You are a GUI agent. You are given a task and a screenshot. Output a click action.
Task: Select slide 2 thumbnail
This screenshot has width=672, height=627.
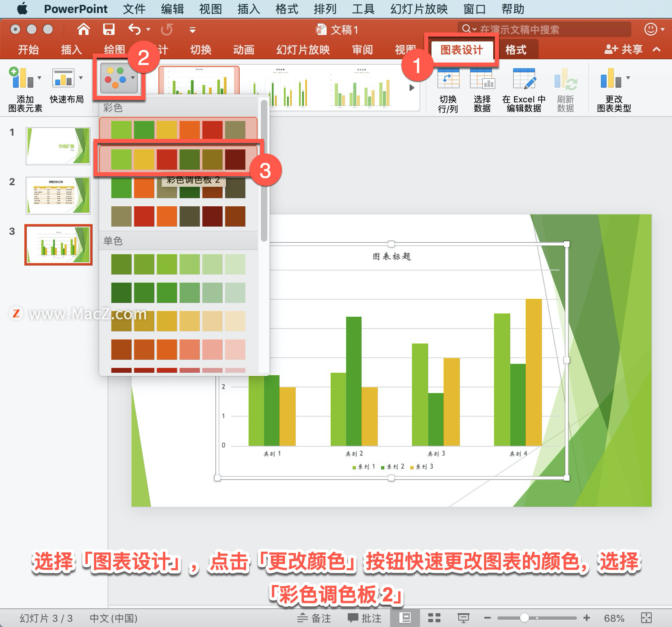(58, 196)
